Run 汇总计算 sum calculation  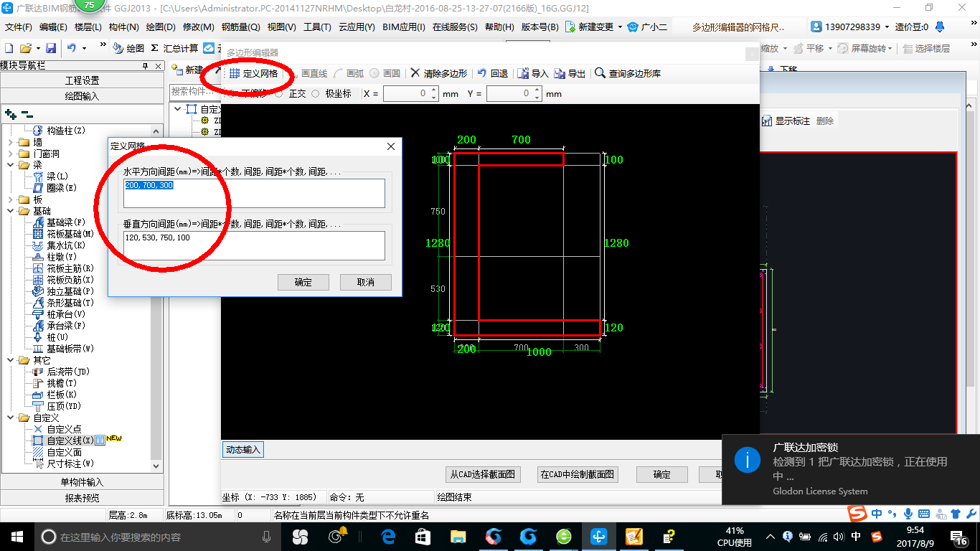[x=174, y=48]
